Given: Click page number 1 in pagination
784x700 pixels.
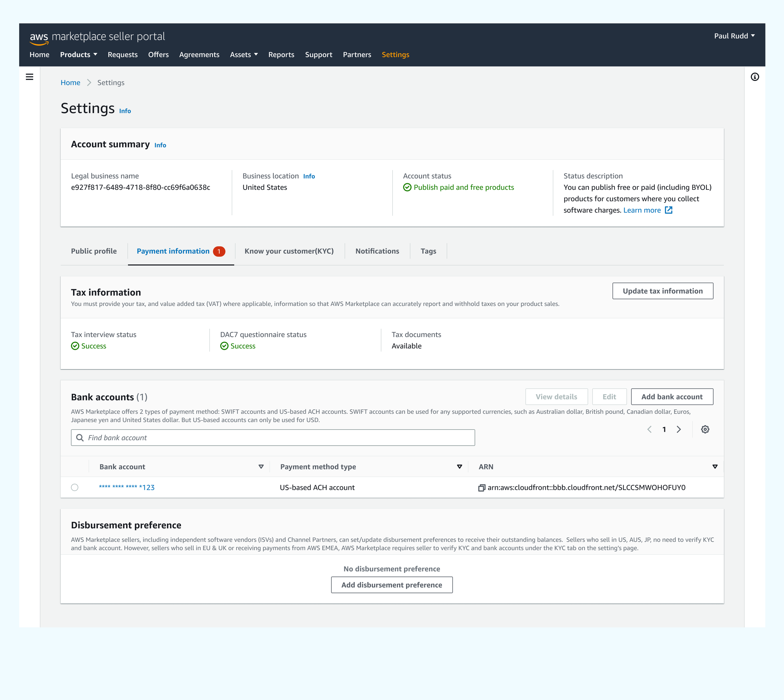Looking at the screenshot, I should click(x=664, y=430).
